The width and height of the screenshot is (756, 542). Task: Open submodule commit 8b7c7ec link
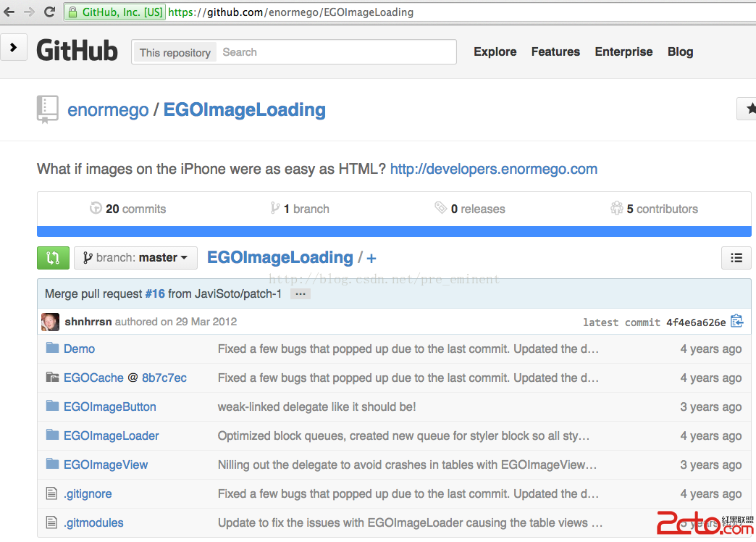pos(164,378)
